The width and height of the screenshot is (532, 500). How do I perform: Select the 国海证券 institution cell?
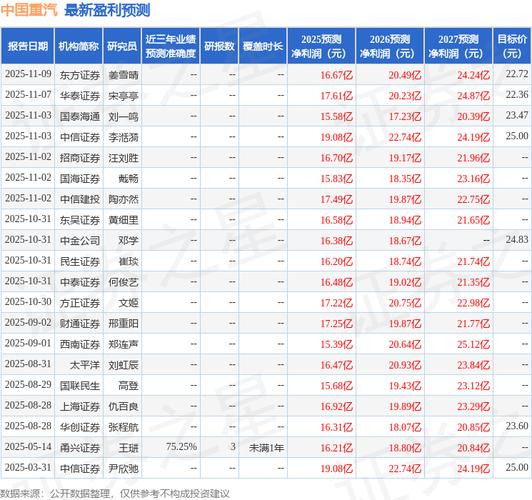pyautogui.click(x=80, y=179)
